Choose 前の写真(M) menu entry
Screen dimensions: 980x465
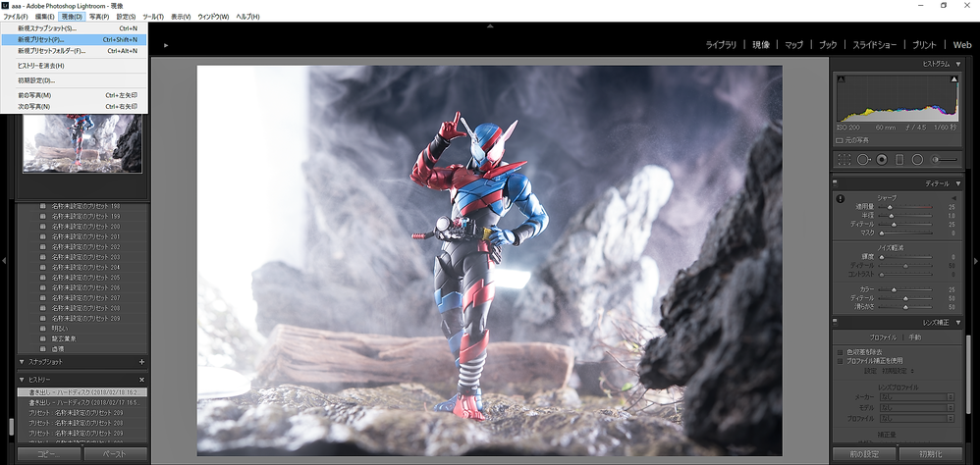pyautogui.click(x=74, y=95)
